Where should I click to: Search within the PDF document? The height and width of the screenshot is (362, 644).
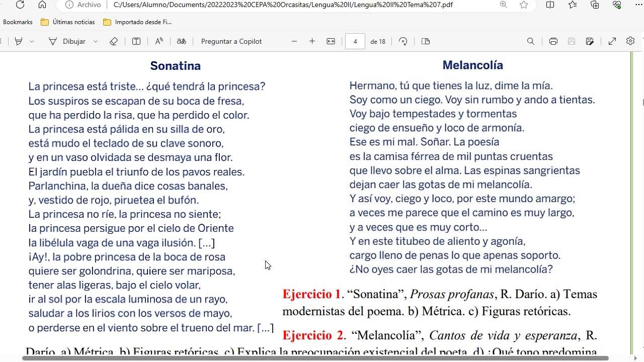click(x=530, y=41)
